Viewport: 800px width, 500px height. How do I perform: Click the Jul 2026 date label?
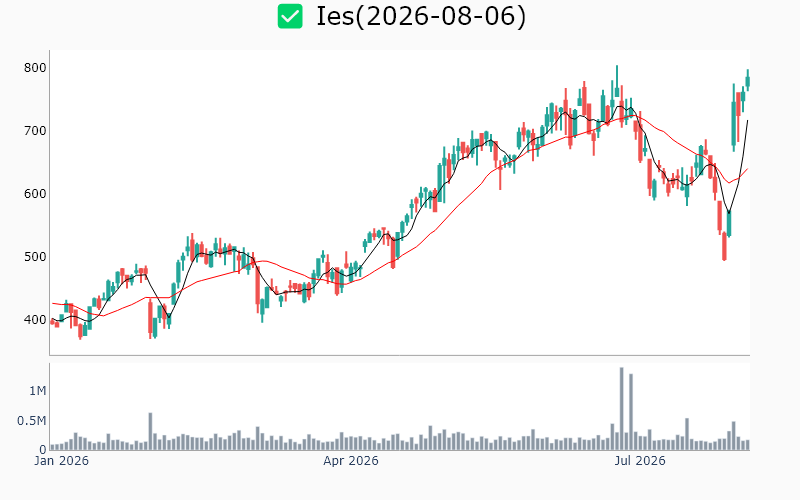point(640,461)
